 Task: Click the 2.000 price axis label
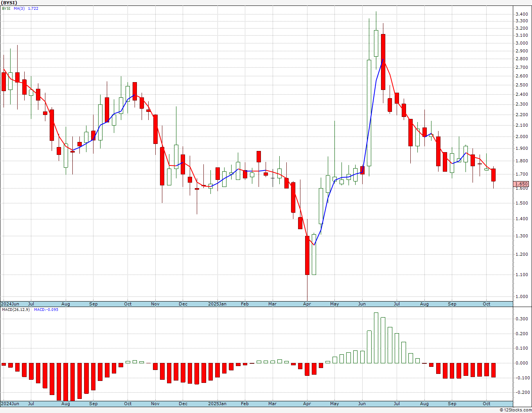[x=521, y=136]
